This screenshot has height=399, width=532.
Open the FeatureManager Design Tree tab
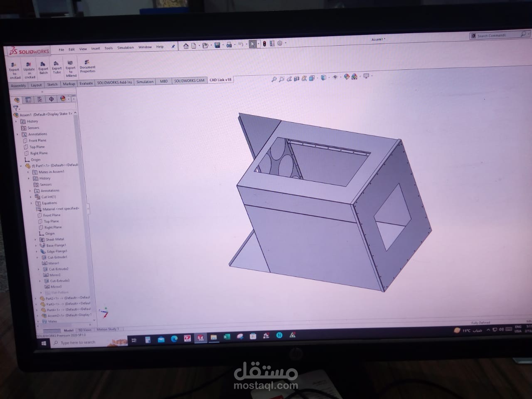coord(17,100)
